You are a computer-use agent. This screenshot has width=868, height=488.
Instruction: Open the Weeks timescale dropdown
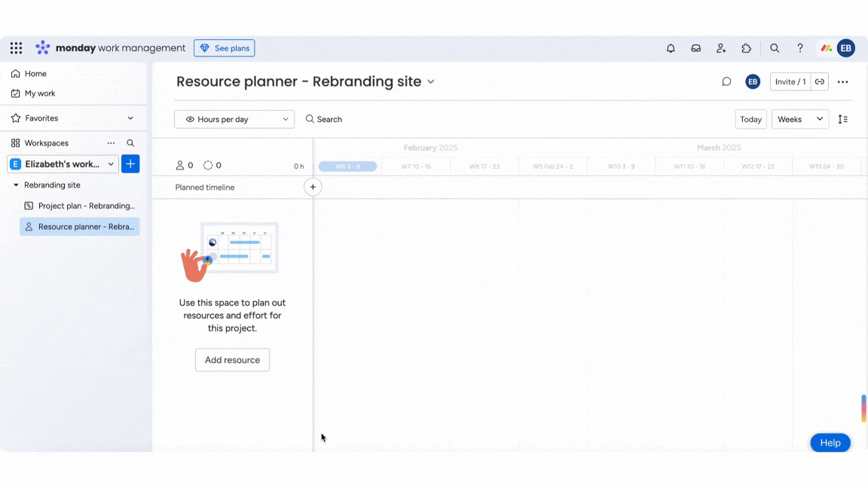point(800,119)
